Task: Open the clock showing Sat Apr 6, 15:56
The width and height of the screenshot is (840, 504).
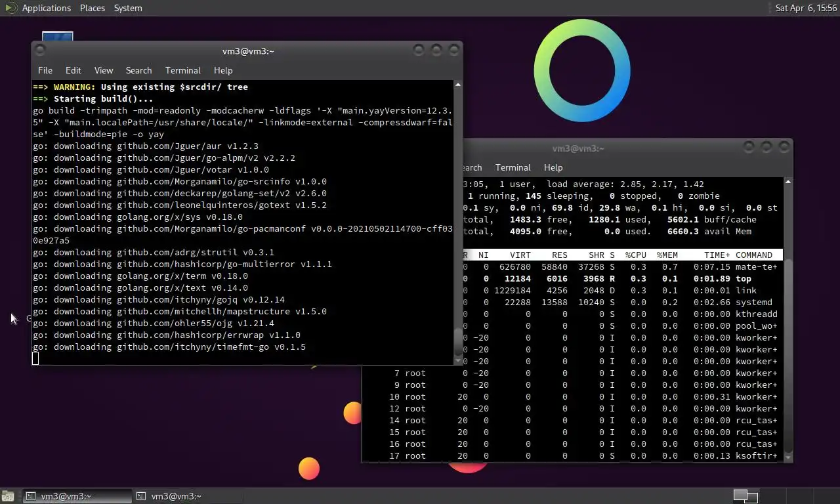Action: tap(806, 8)
